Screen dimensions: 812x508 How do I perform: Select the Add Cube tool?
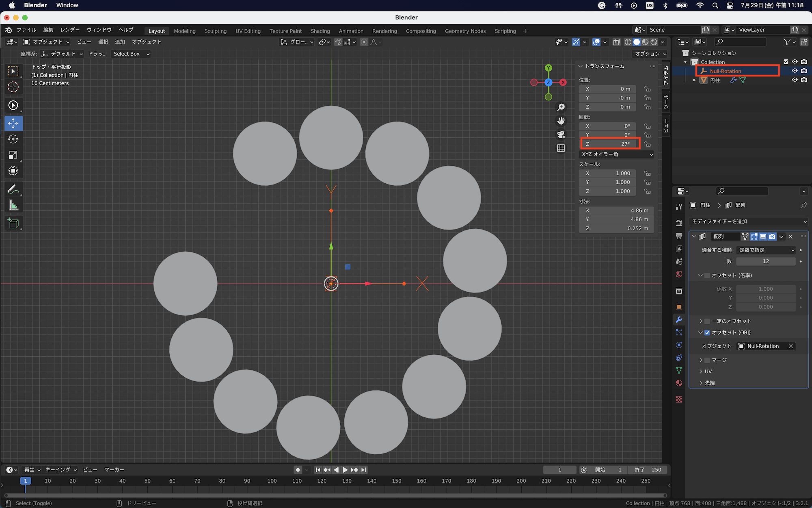(x=13, y=223)
